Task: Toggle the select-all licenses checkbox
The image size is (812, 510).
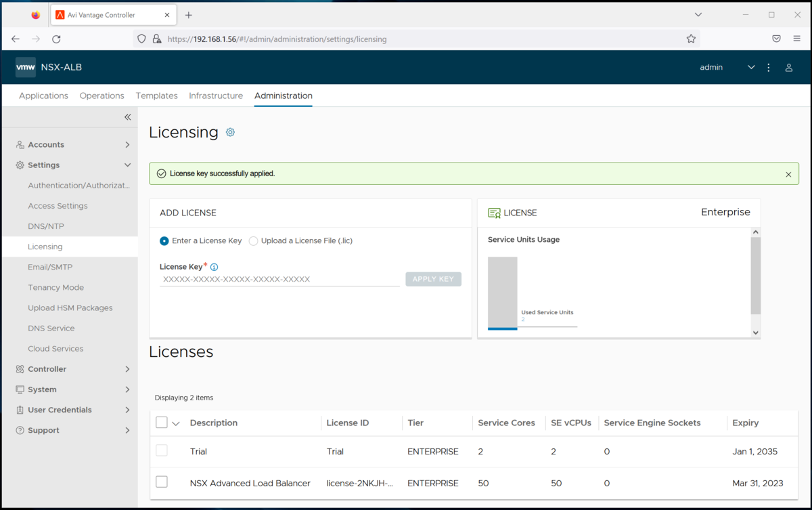Action: 162,423
